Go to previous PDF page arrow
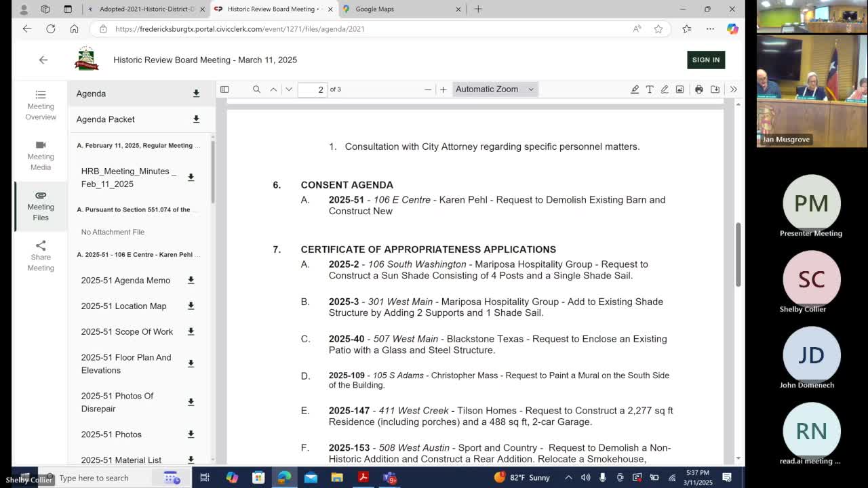The width and height of the screenshot is (868, 488). click(273, 89)
